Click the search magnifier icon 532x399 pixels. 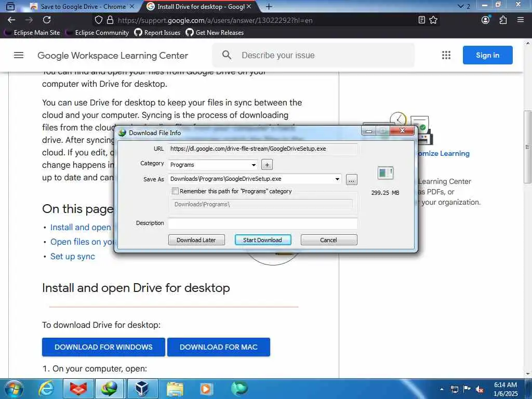pyautogui.click(x=227, y=55)
